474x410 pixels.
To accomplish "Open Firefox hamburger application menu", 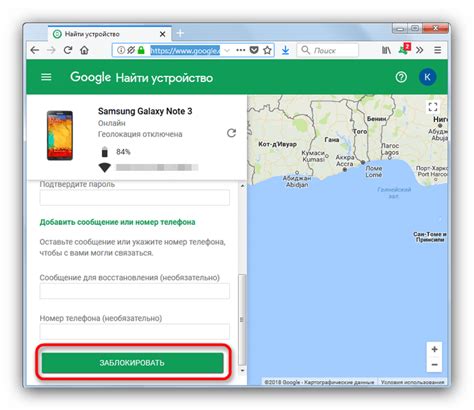I will pyautogui.click(x=438, y=50).
